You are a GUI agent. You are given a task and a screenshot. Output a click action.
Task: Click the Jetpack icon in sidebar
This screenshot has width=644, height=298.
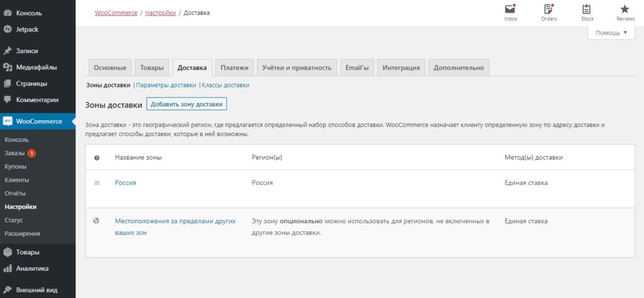click(x=7, y=29)
